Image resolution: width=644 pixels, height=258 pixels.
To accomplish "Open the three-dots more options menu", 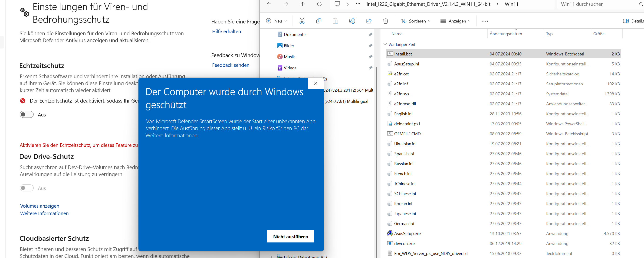I will point(485,21).
